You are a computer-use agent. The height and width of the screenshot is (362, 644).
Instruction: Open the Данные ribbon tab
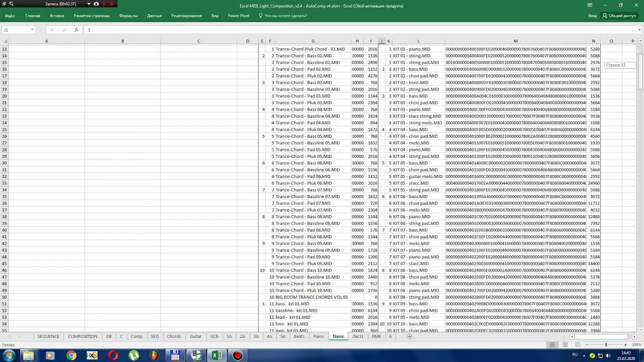(154, 16)
